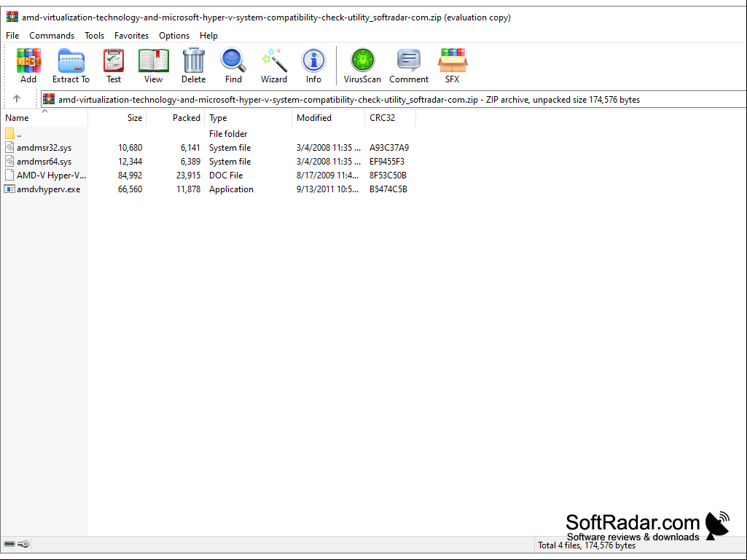Image resolution: width=747 pixels, height=560 pixels.
Task: Click the 'DOC File' type cell
Action: [226, 176]
